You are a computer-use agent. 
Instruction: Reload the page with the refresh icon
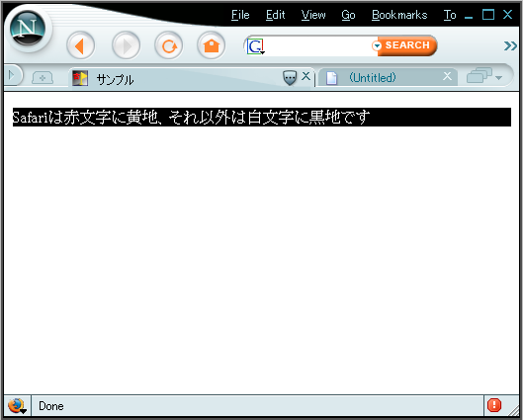click(169, 45)
